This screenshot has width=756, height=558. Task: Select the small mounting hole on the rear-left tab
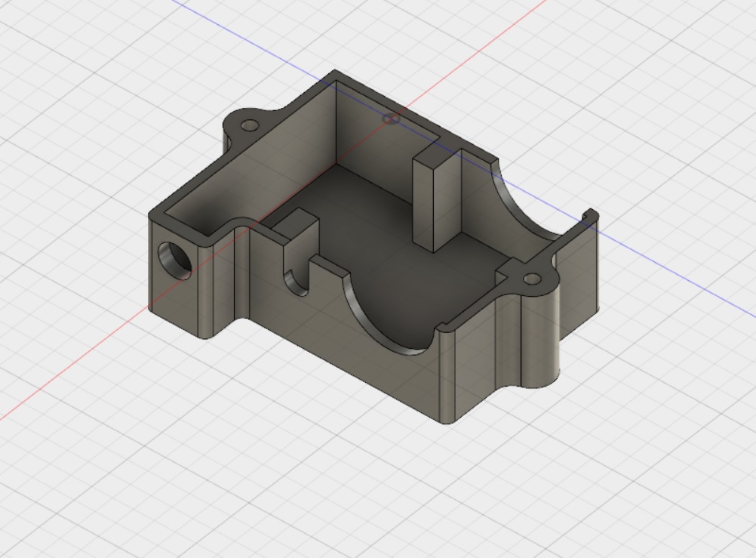[x=250, y=126]
